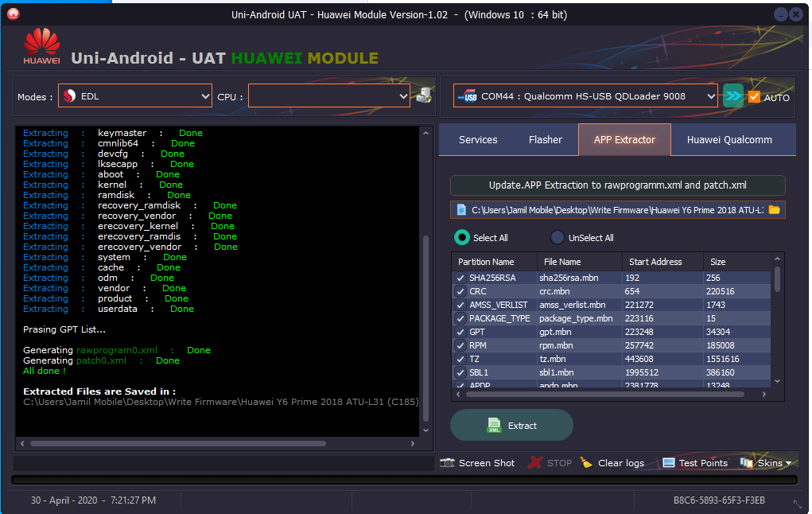Open the Skins dropdown arrow

click(788, 463)
